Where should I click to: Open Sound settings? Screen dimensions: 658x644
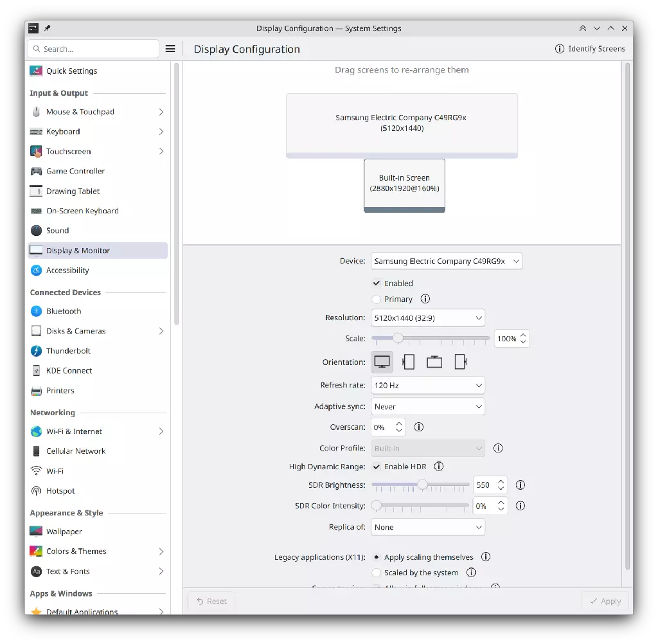[98, 231]
